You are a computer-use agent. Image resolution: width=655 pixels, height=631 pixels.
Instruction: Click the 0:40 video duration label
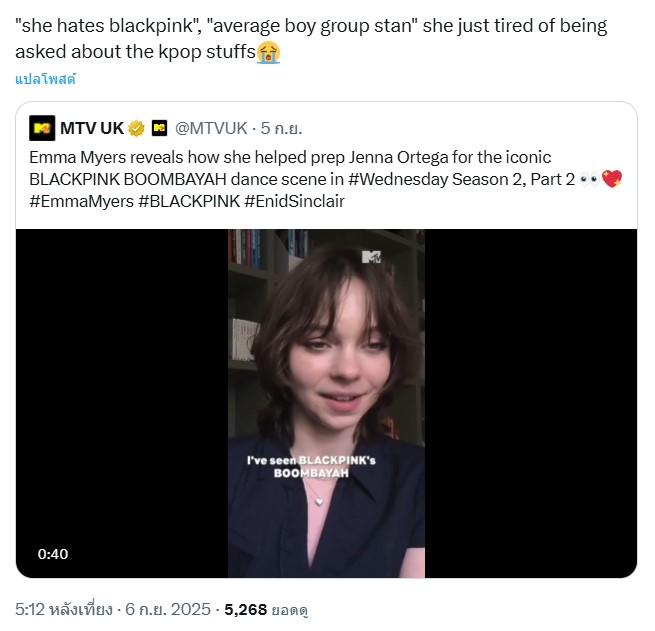(53, 554)
